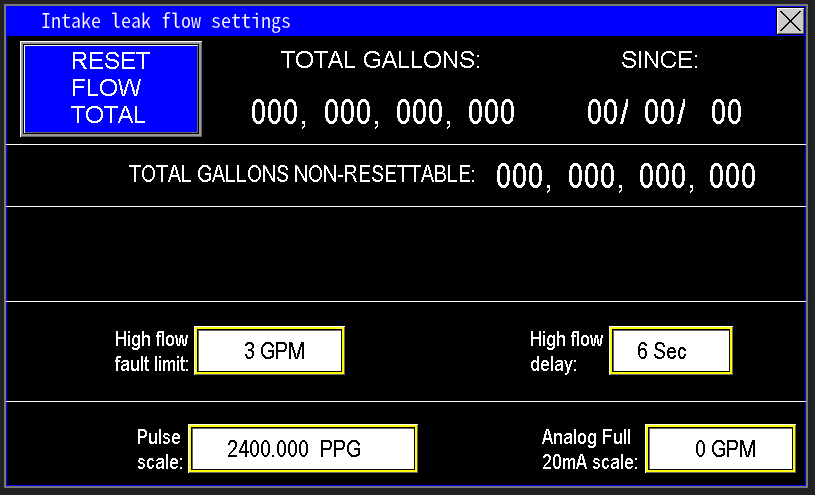
Task: Click the resettable total gallons readout
Action: [383, 112]
